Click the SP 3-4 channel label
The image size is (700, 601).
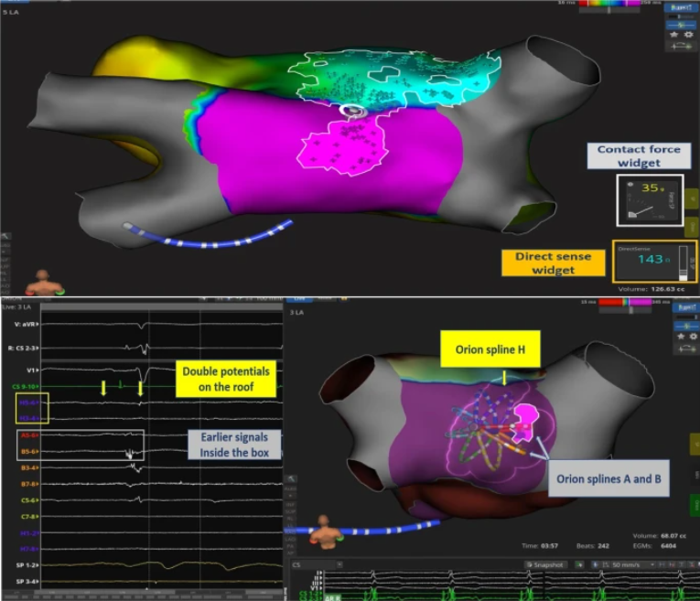pos(27,582)
